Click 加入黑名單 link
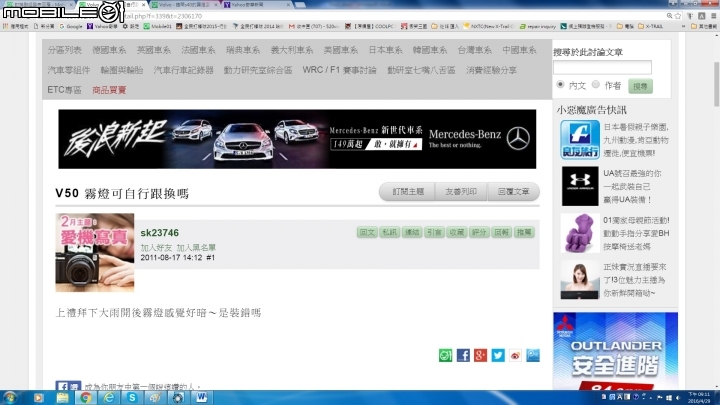Image resolution: width=720 pixels, height=405 pixels. point(196,248)
